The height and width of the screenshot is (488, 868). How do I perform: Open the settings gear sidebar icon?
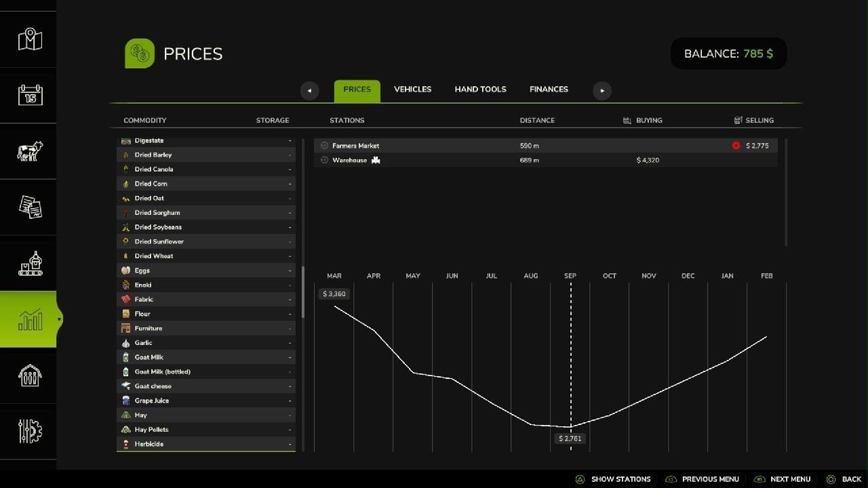[30, 431]
